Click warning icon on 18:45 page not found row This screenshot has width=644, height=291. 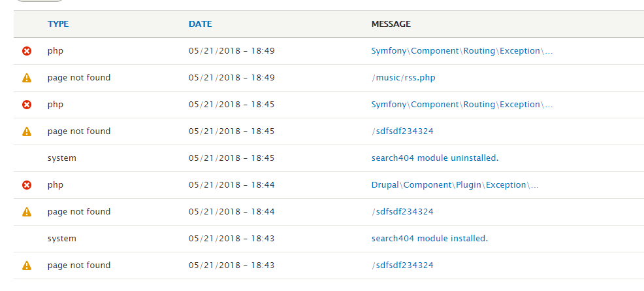[x=27, y=131]
